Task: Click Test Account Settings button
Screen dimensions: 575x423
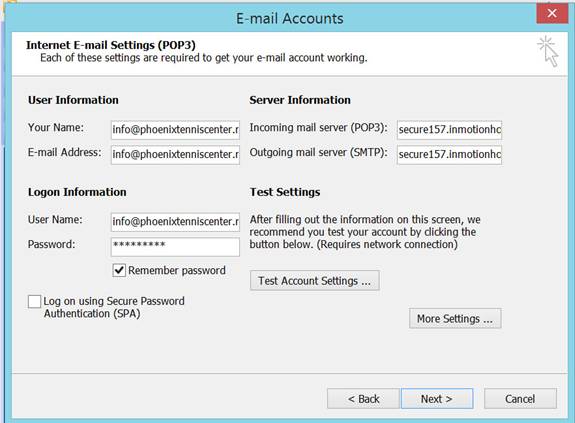Action: pyautogui.click(x=315, y=281)
